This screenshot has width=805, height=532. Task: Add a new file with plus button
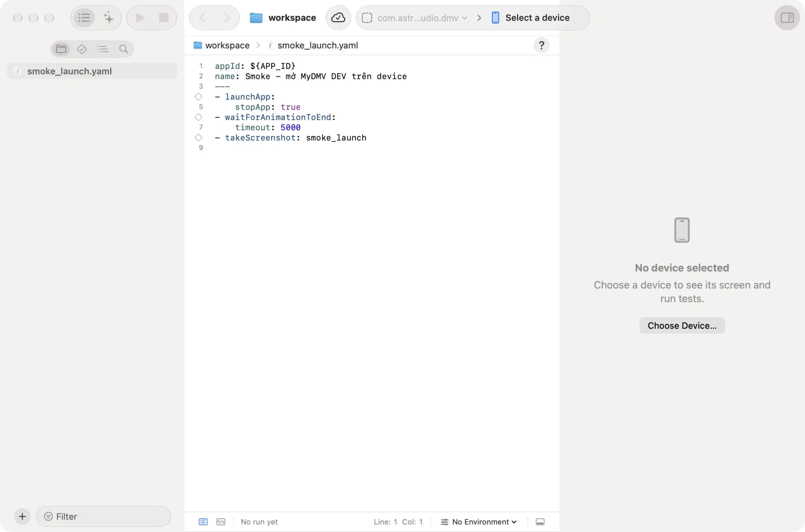pyautogui.click(x=22, y=516)
